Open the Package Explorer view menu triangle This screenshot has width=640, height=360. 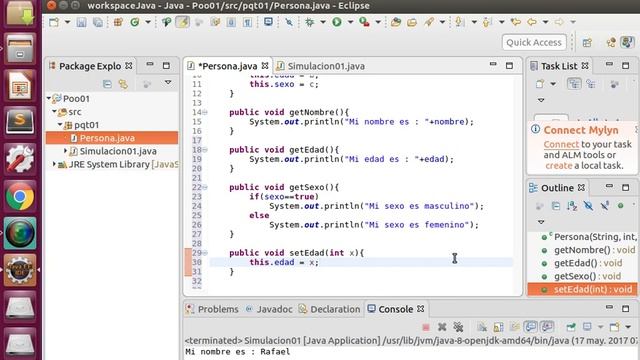point(168,83)
